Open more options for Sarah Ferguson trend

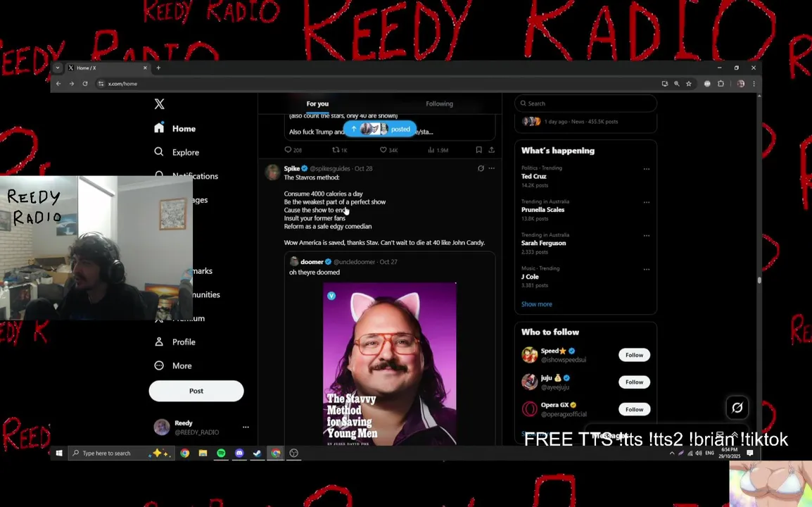point(646,235)
